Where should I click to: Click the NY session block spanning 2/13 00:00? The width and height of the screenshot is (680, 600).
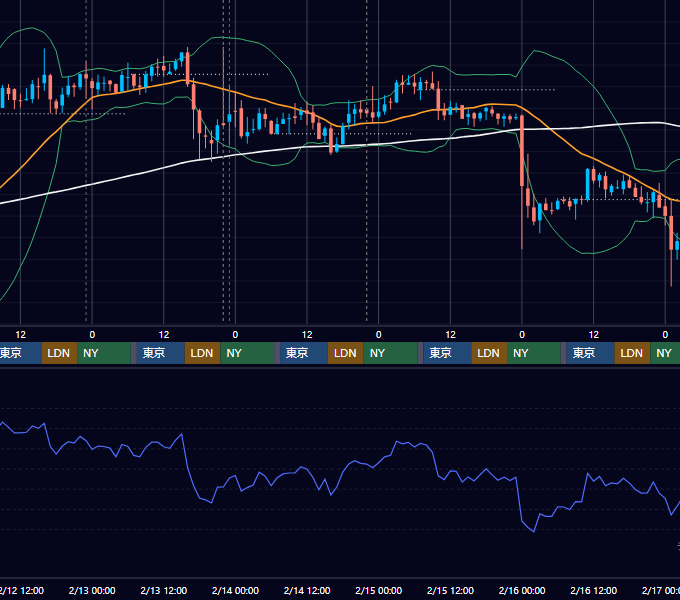(104, 353)
